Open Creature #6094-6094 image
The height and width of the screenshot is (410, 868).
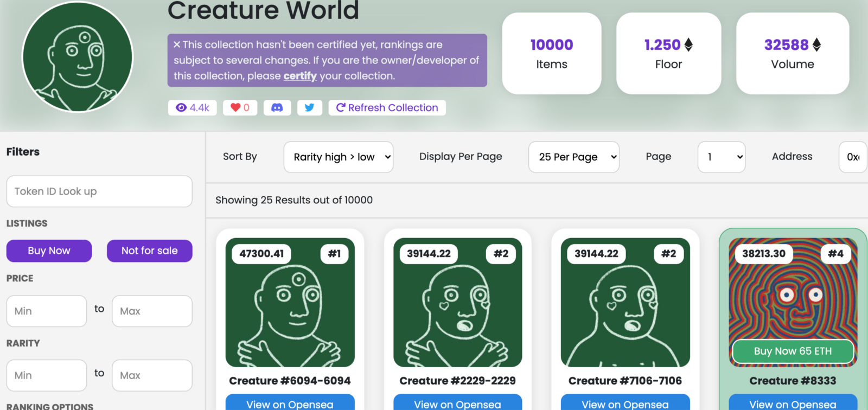(290, 302)
